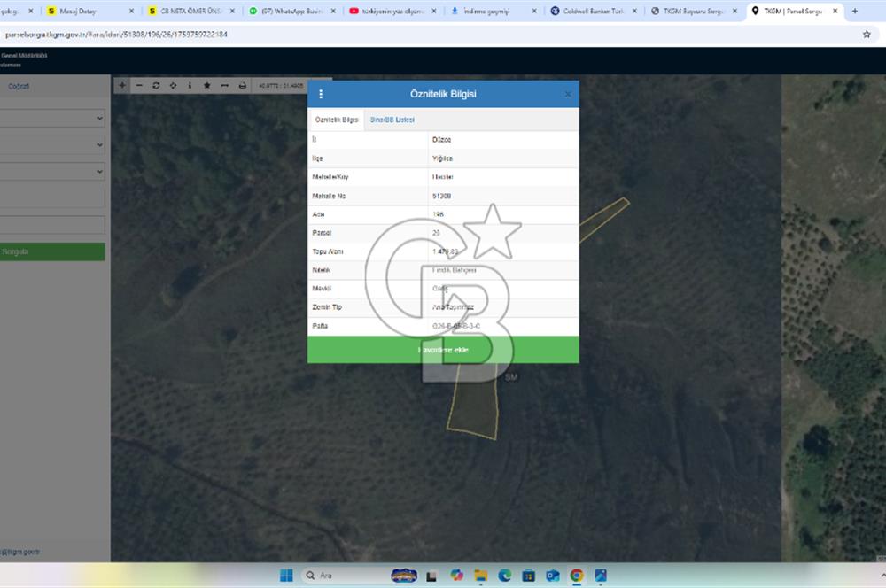The width and height of the screenshot is (886, 588).
Task: Open the three-dot menu in Öznitelik Bilgisi header
Action: point(321,94)
